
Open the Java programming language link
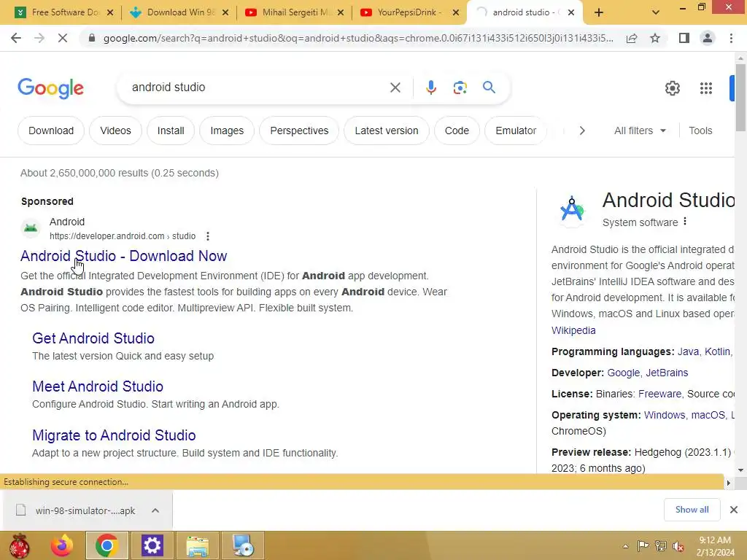pos(688,351)
